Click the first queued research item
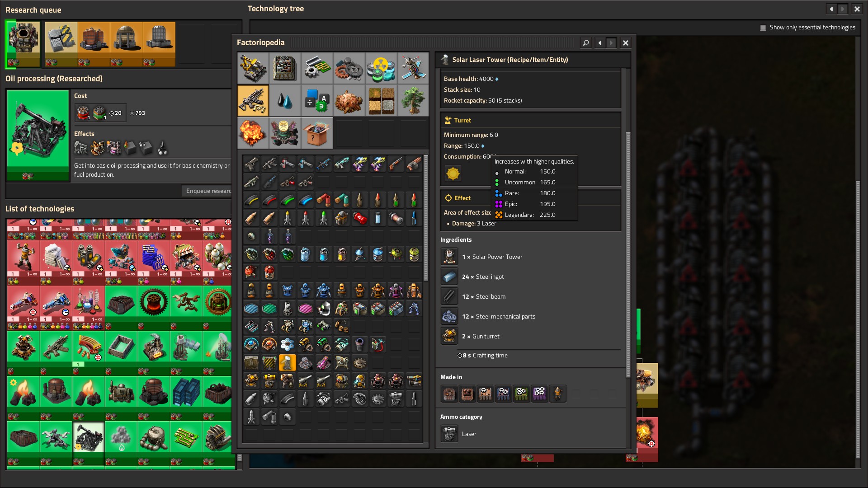 point(24,42)
